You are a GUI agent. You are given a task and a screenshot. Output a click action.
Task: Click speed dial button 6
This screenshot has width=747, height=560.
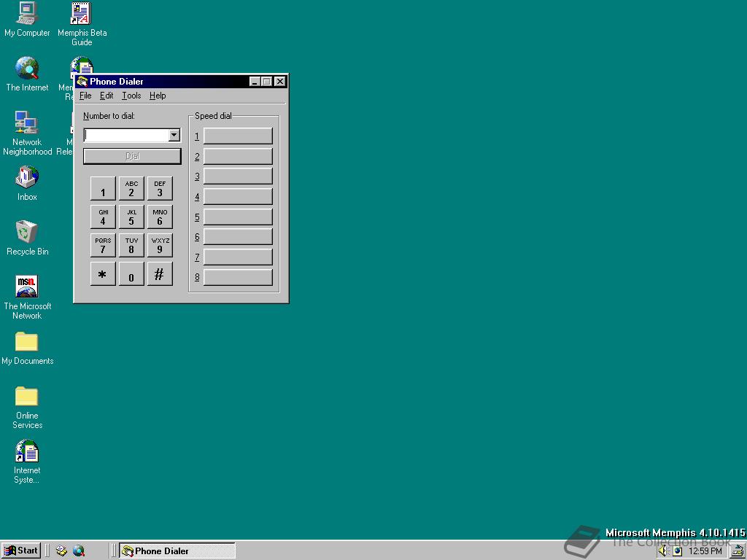tap(239, 237)
